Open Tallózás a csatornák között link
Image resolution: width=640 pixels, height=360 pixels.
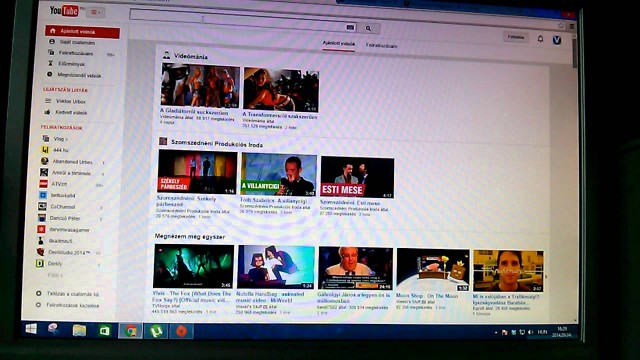coord(73,294)
